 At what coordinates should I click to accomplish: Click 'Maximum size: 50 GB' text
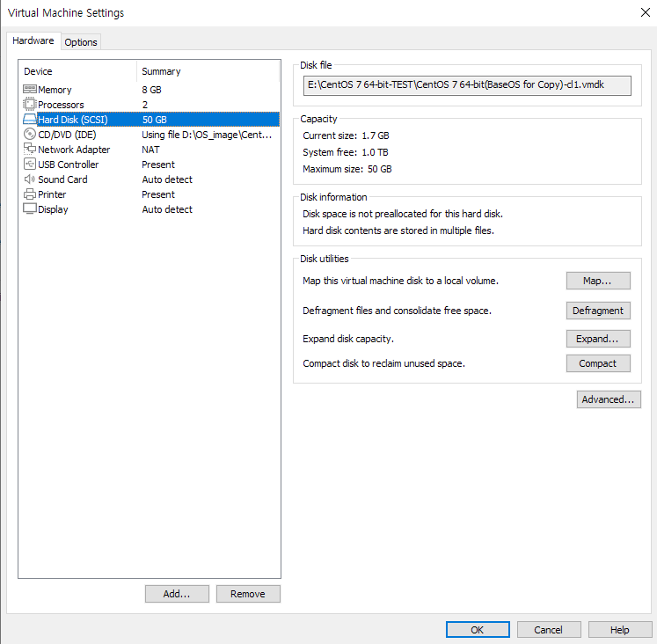[x=347, y=169]
